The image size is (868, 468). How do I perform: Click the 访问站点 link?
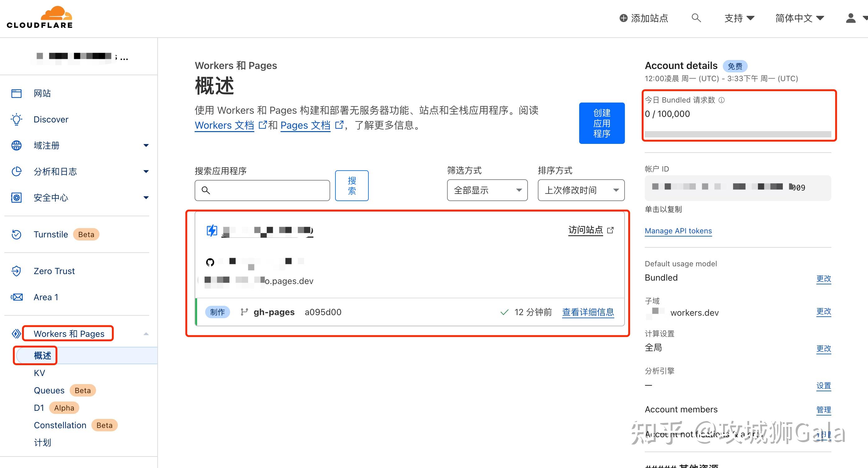coord(586,230)
